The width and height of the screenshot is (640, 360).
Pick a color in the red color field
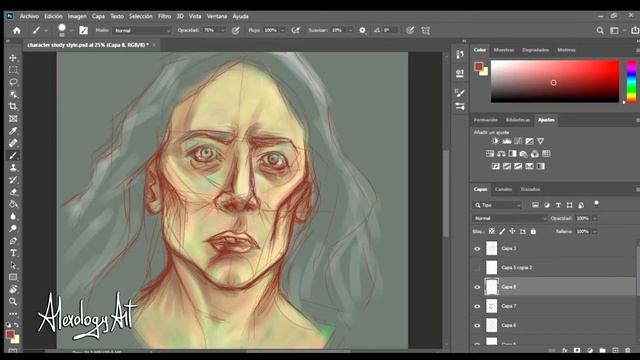click(555, 81)
